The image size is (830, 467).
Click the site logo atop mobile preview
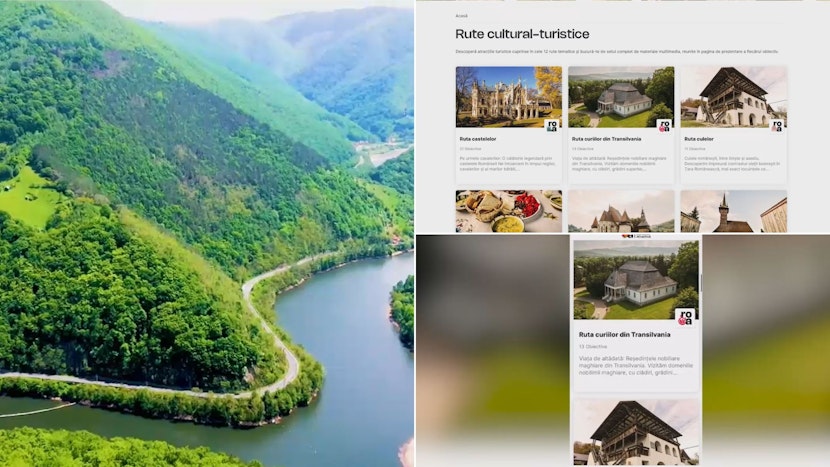coord(636,236)
